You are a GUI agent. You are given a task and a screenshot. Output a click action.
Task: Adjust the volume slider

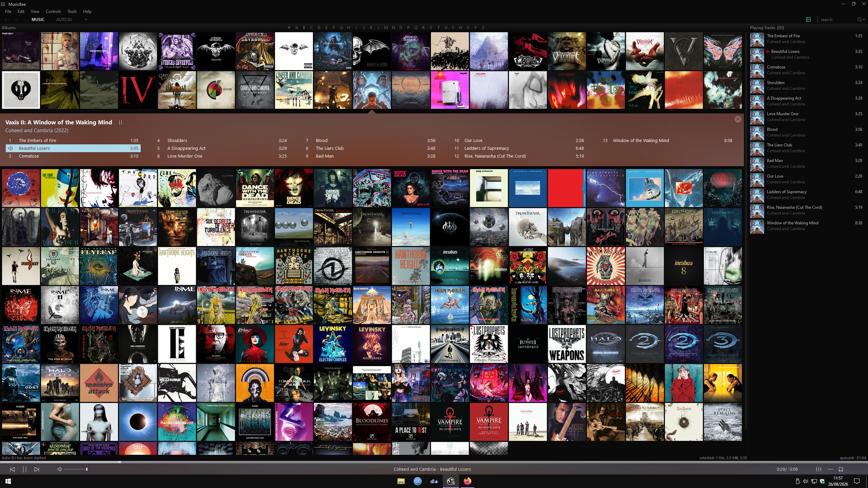76,469
